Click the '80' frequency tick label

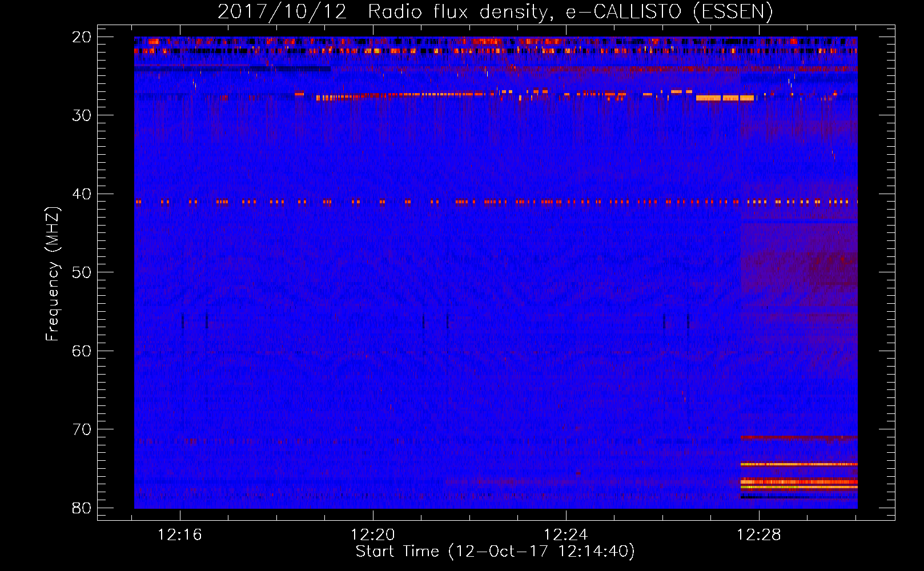[82, 508]
